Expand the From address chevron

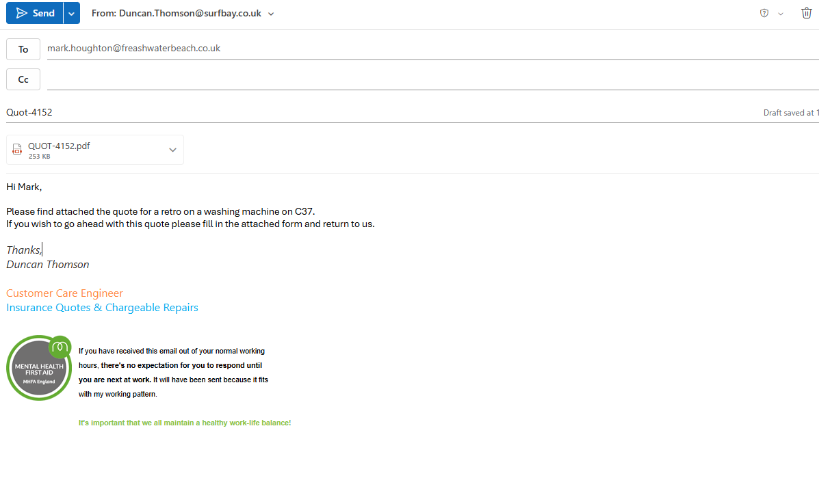pyautogui.click(x=271, y=14)
